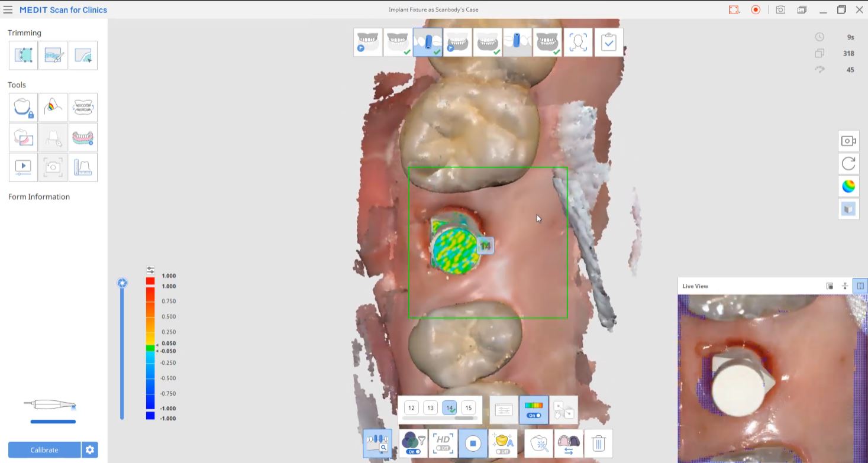Viewport: 868px width, 463px height.
Task: Open the scan replay tool
Action: [23, 167]
